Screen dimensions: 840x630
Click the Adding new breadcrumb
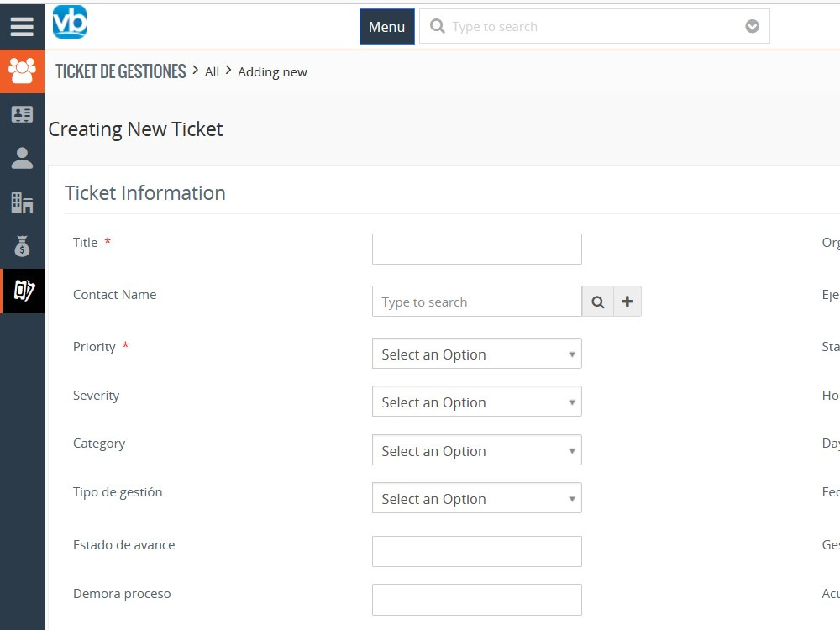coord(272,71)
